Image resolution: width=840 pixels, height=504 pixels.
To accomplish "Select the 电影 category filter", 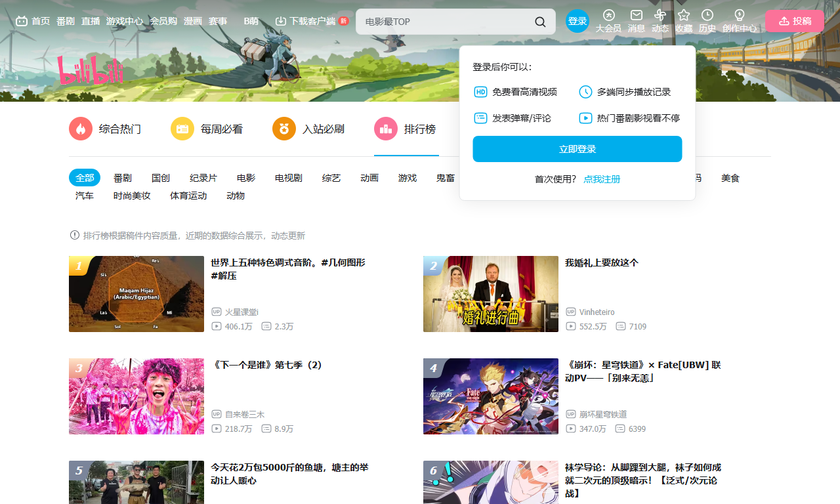I will (246, 178).
